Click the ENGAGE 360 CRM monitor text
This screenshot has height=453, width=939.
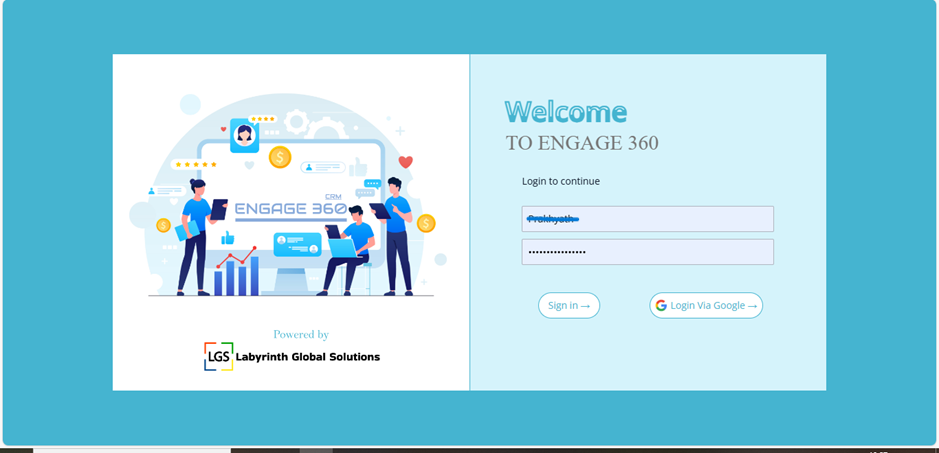pos(290,209)
